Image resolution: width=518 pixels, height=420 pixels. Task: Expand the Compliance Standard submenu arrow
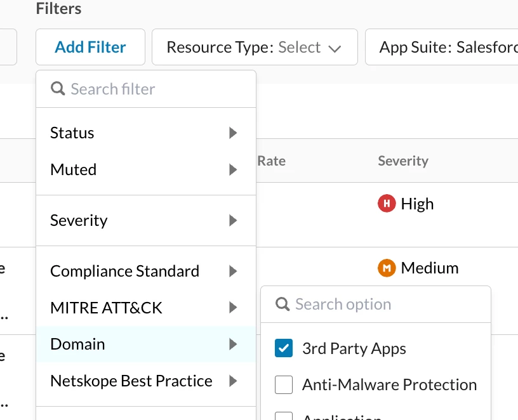click(233, 271)
